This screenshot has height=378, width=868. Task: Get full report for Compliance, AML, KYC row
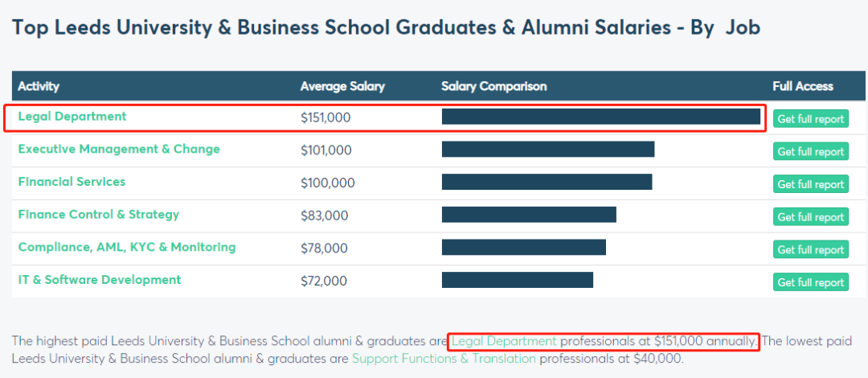click(810, 250)
